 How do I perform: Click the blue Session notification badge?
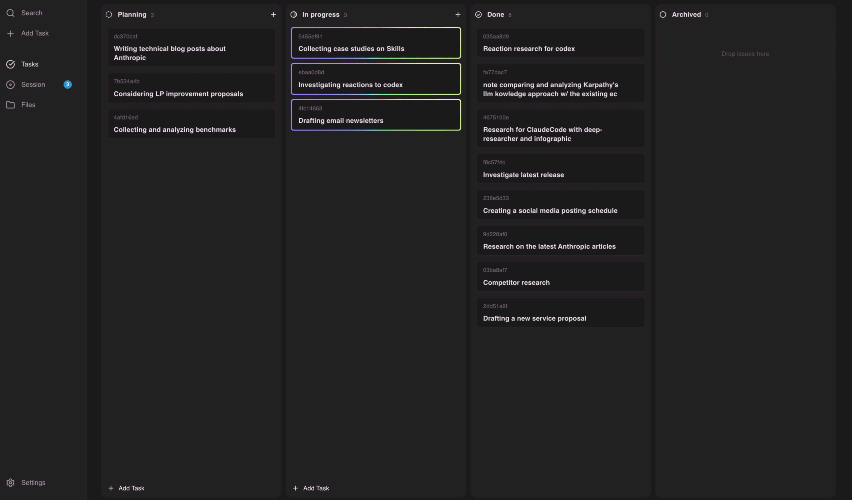point(67,84)
